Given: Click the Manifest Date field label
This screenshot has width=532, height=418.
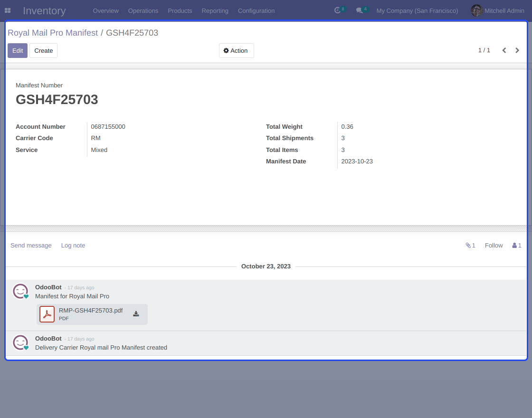Looking at the screenshot, I should coord(286,161).
